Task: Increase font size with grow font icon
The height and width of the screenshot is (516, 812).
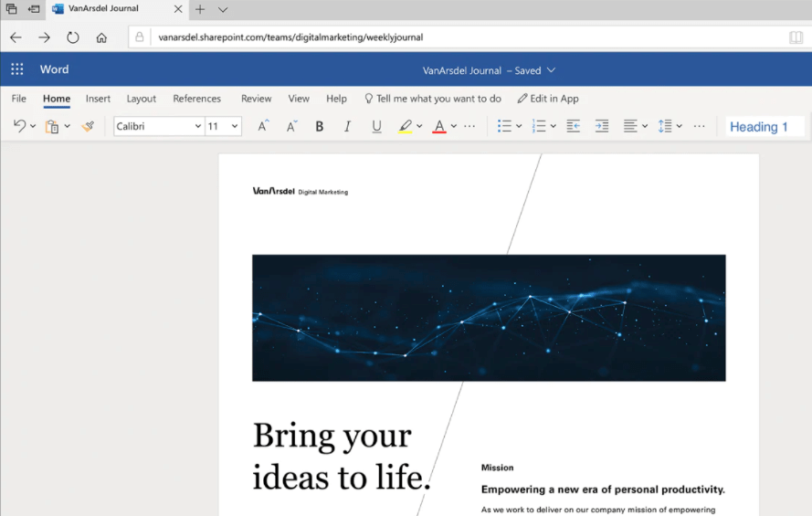Action: coord(262,127)
